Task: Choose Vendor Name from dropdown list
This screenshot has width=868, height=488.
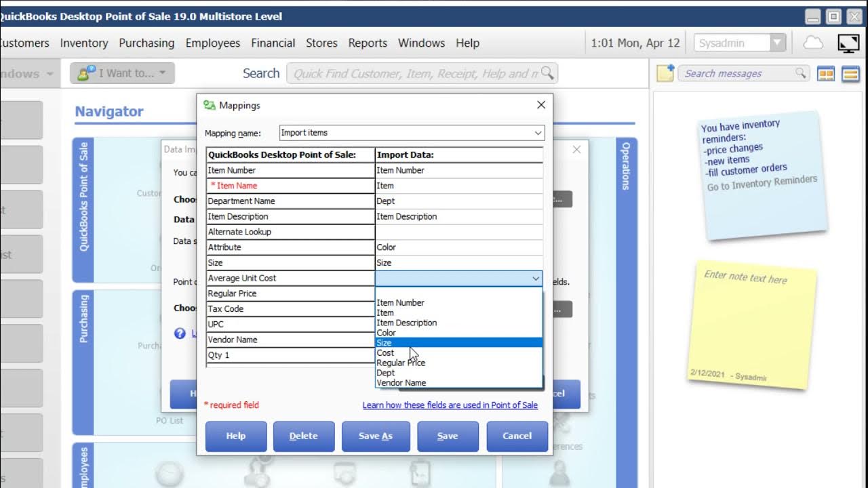Action: coord(459,382)
